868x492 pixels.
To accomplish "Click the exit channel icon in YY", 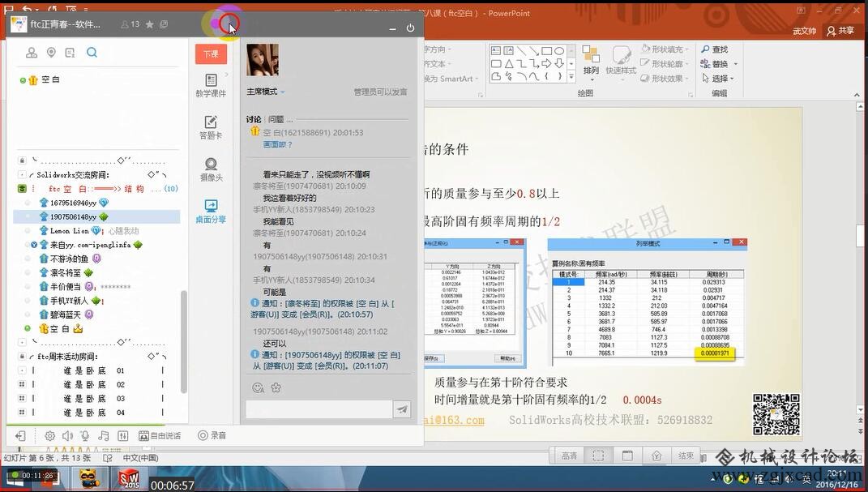I will click(x=20, y=436).
